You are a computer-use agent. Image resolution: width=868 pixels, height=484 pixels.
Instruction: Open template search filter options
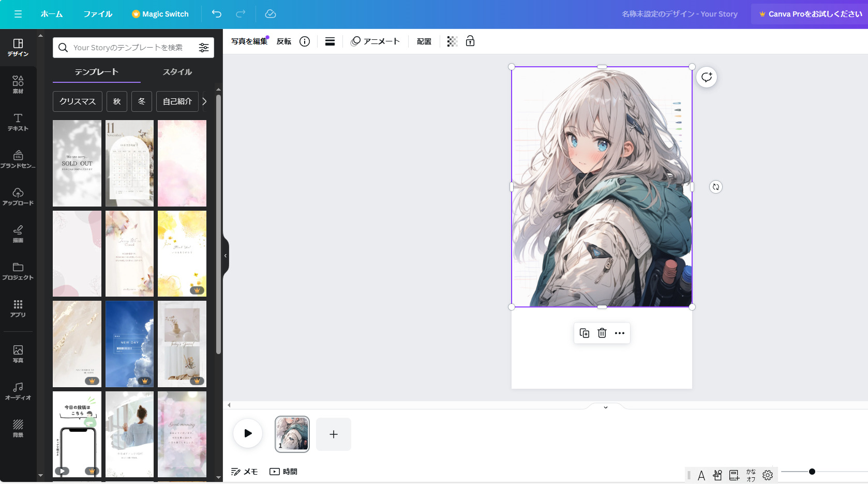pyautogui.click(x=204, y=48)
